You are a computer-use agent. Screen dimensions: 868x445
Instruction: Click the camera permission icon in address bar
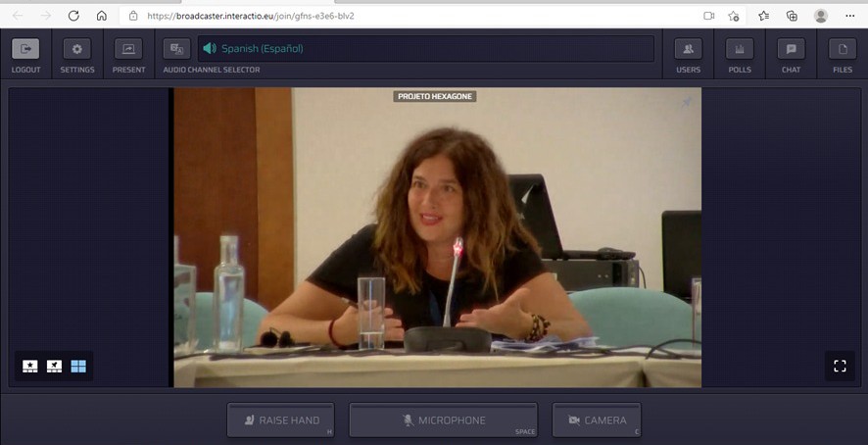(x=708, y=16)
